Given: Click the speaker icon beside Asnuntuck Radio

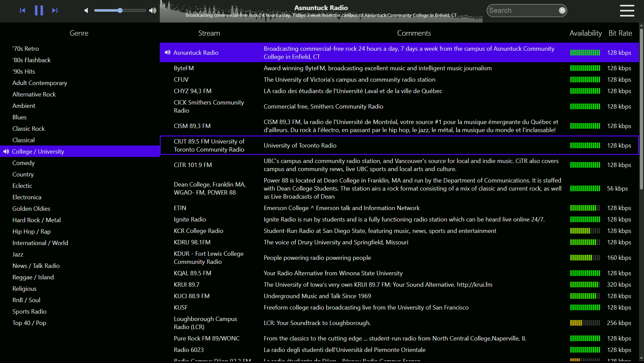Looking at the screenshot, I should pos(167,52).
